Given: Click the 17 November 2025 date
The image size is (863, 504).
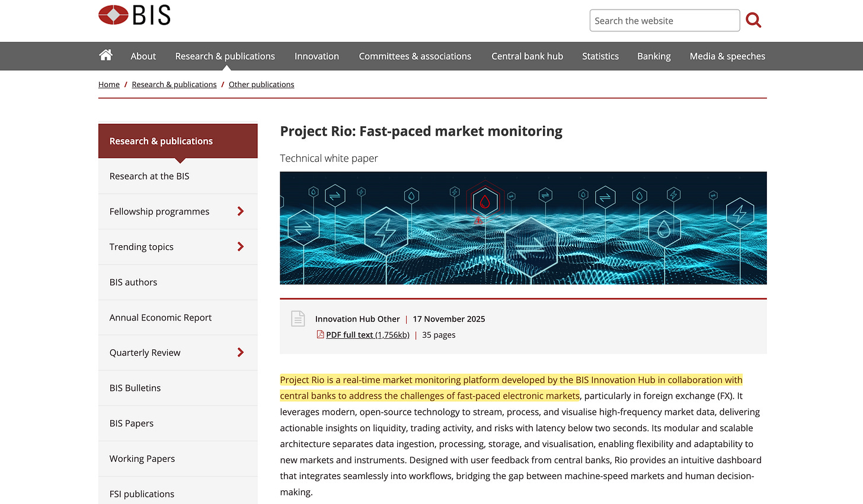Looking at the screenshot, I should coord(449,319).
